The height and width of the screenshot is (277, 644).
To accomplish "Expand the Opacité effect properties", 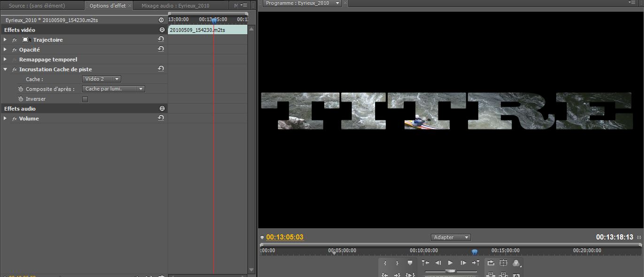I will [x=5, y=50].
